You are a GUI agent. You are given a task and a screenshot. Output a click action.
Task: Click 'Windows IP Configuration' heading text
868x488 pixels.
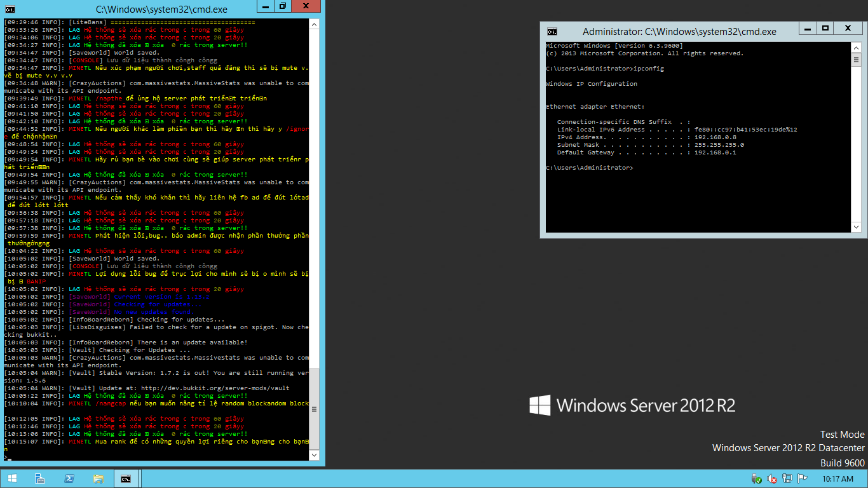point(592,84)
